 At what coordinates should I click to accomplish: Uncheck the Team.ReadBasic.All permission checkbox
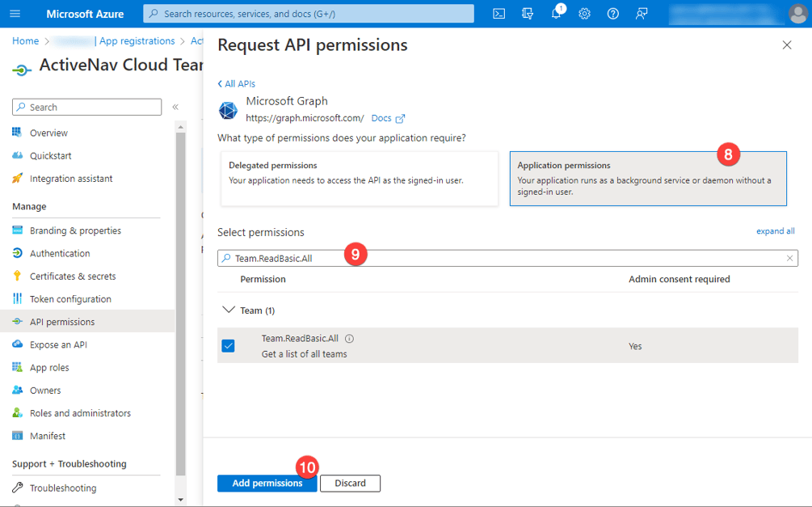click(228, 345)
